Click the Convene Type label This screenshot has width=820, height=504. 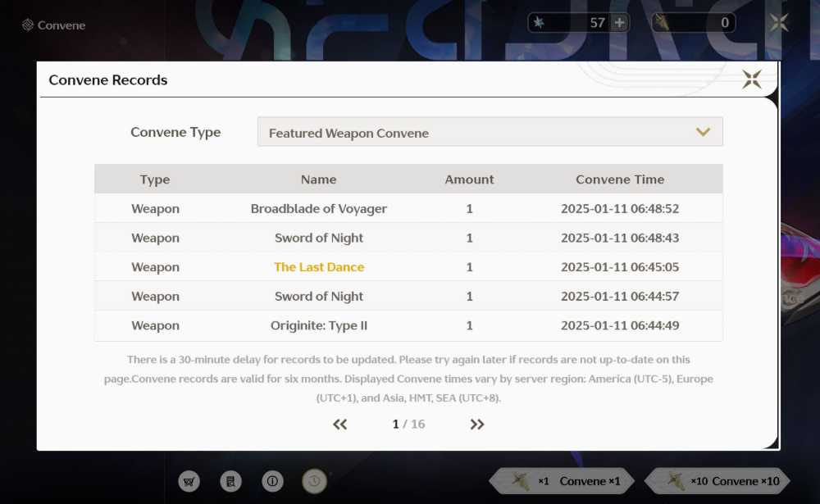point(175,132)
